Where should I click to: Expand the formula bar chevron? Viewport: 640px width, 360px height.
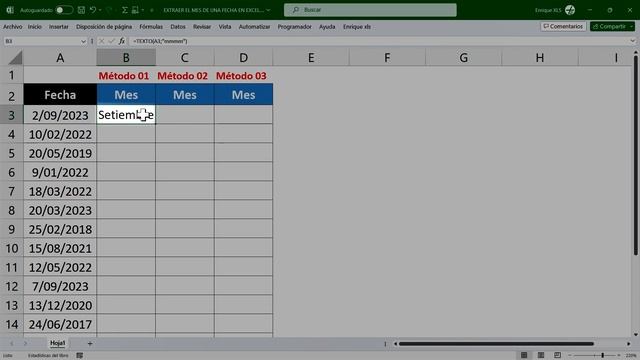pyautogui.click(x=633, y=41)
